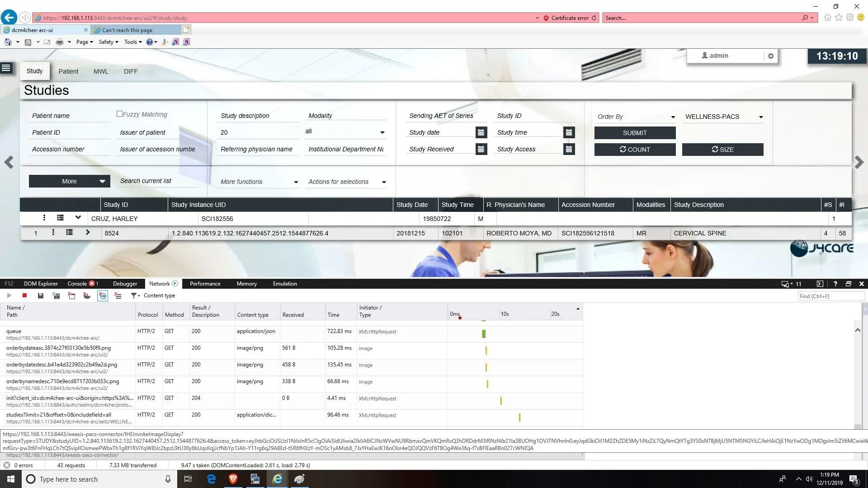Open Study Access calendar picker
868x488 pixels.
[x=569, y=149]
